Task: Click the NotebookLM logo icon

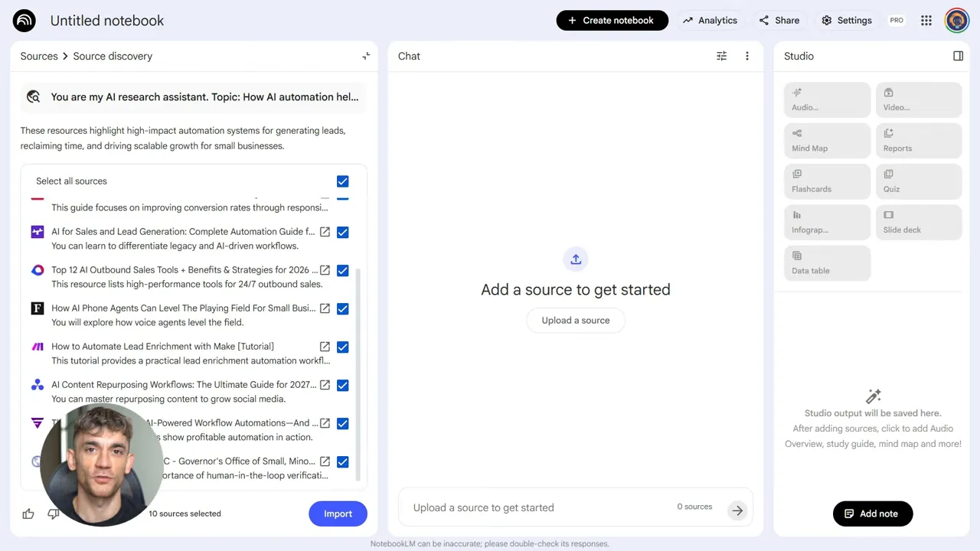Action: tap(24, 21)
